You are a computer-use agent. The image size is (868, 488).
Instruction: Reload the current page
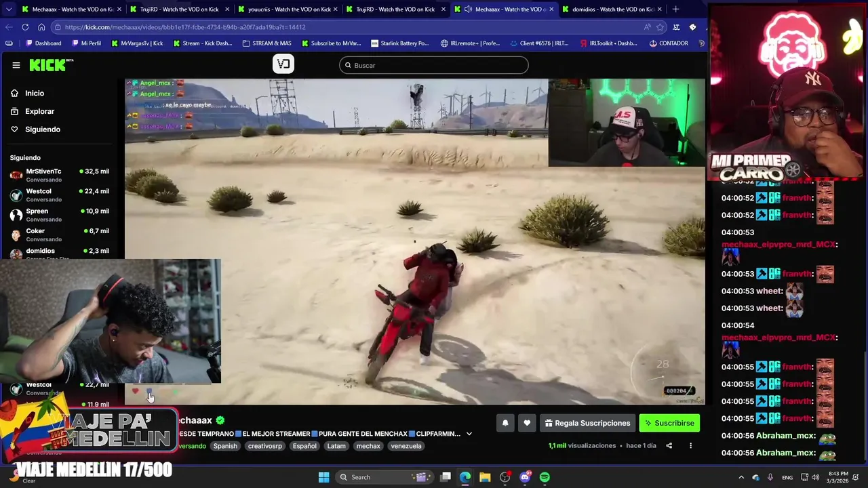25,27
